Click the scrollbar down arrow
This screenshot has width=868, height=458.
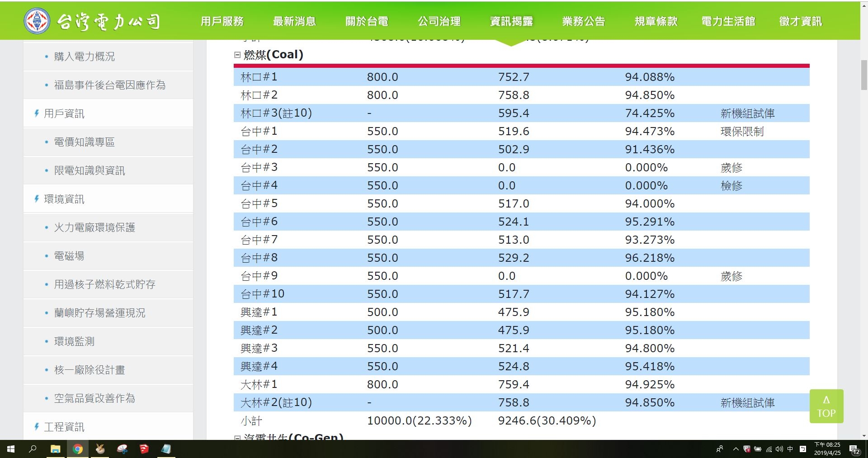point(864,436)
